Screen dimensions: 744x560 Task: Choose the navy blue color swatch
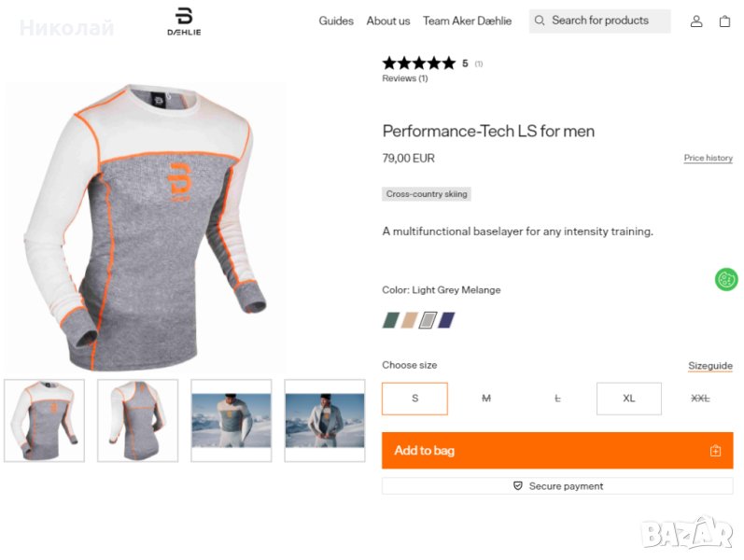(x=446, y=320)
